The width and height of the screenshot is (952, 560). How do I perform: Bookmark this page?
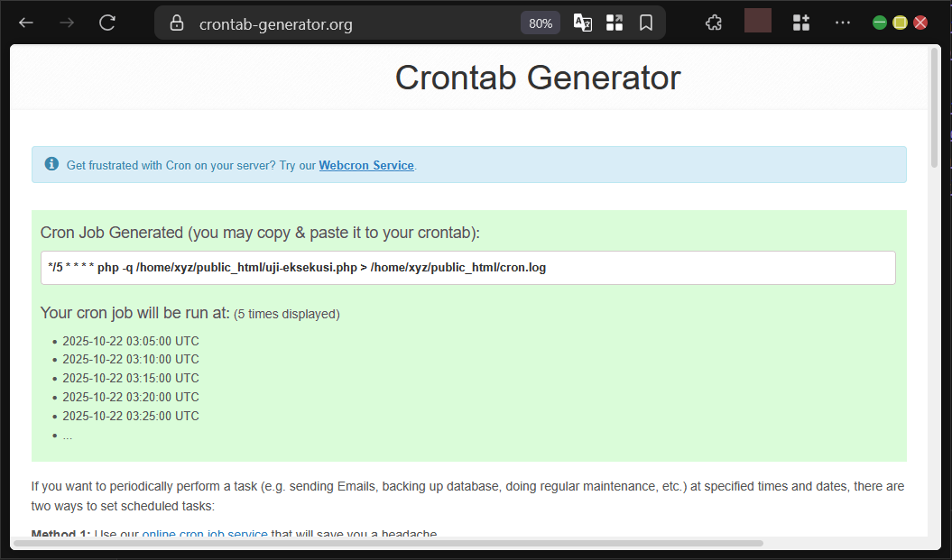point(646,23)
